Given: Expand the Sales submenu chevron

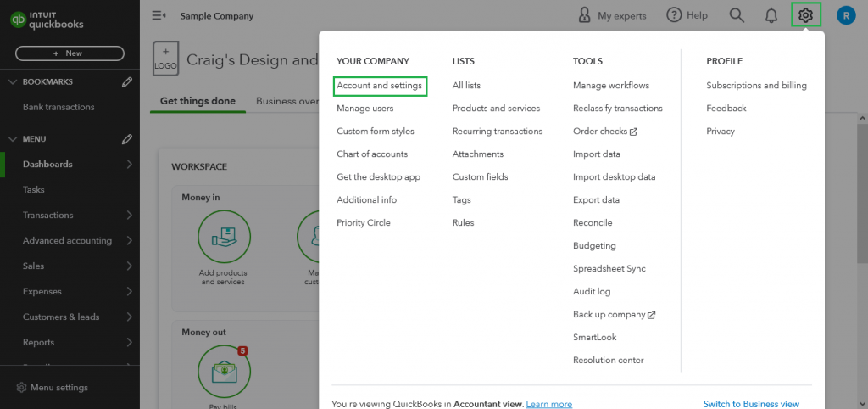Looking at the screenshot, I should pyautogui.click(x=129, y=266).
